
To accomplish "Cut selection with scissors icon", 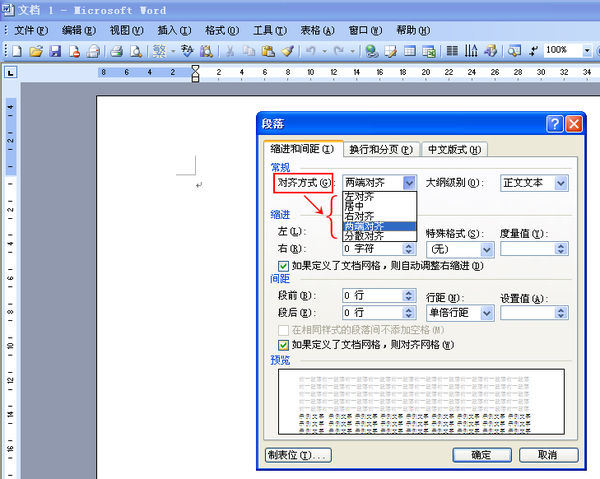I will click(230, 51).
